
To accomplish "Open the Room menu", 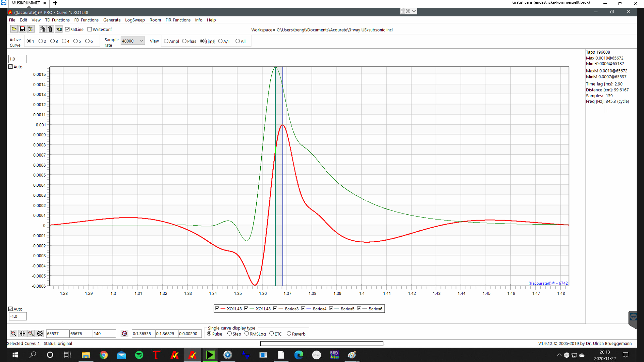I will (x=155, y=20).
